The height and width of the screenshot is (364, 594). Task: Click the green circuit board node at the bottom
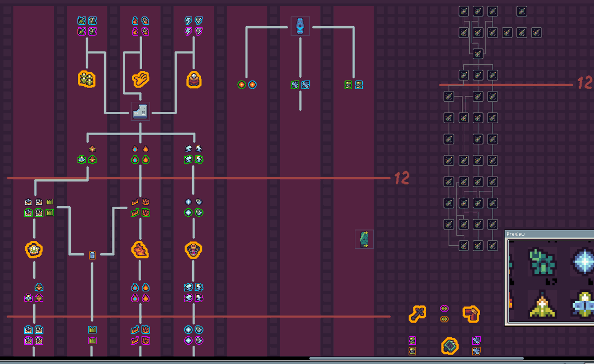coord(450,346)
